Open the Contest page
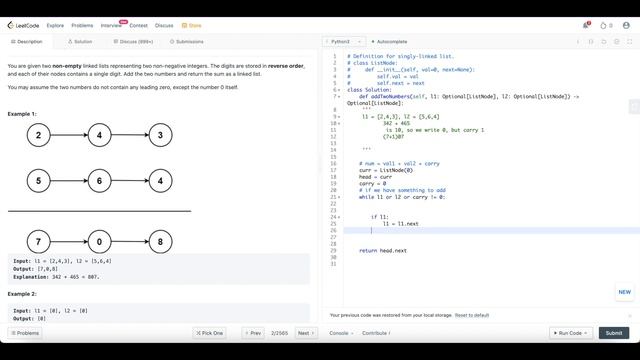The height and width of the screenshot is (360, 640). 138,25
